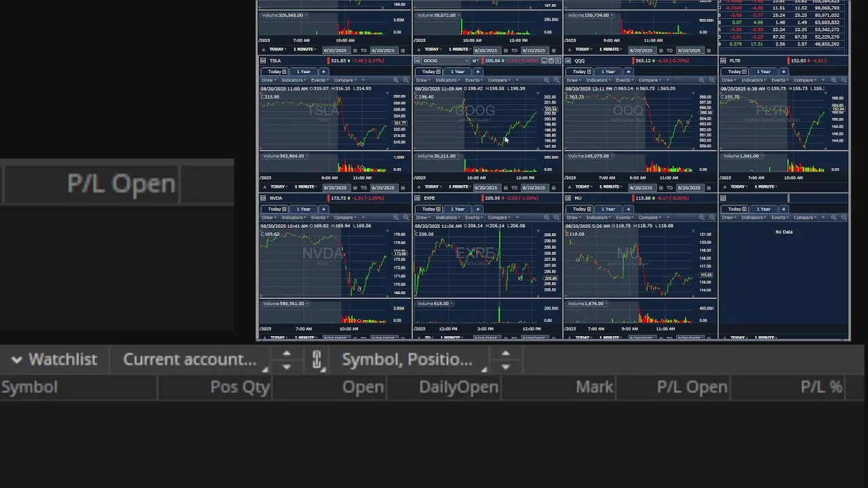This screenshot has height=488, width=868.
Task: Add a new tab to QQQ chart
Action: (x=629, y=71)
